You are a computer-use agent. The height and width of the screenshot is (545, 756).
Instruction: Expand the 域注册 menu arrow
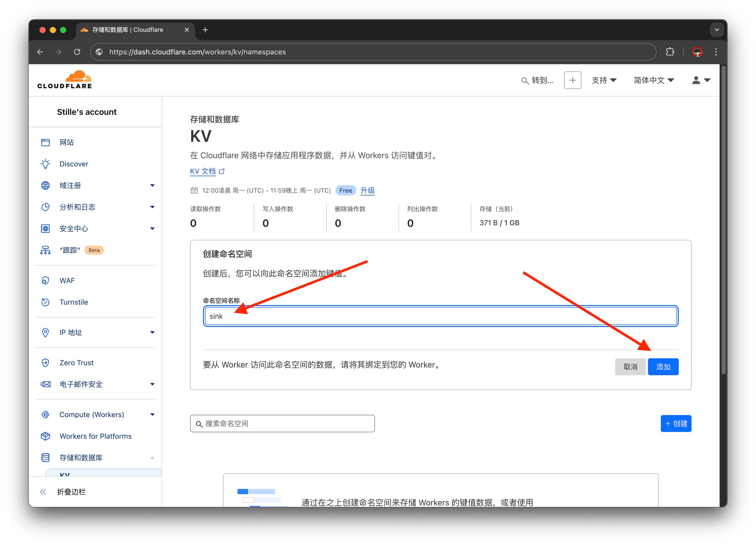coord(152,185)
